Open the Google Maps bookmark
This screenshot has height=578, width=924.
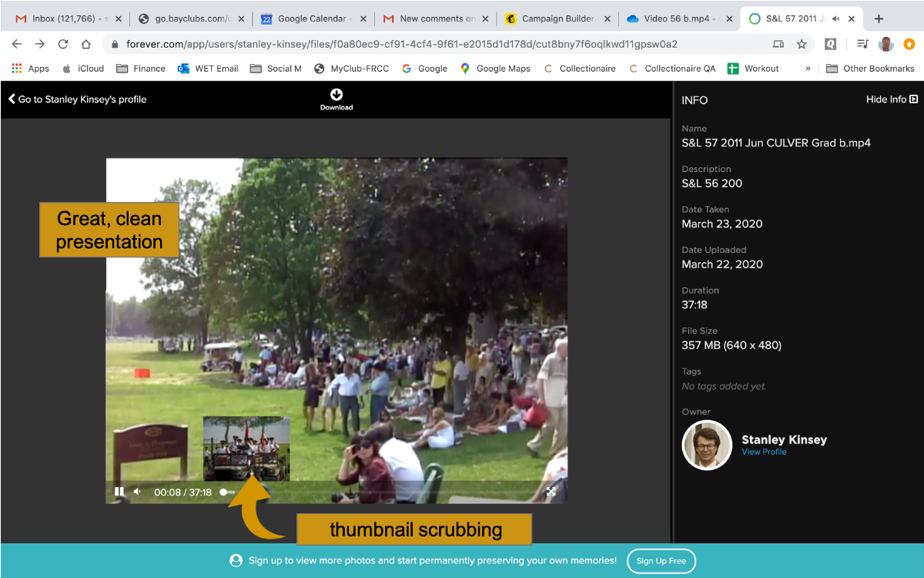pyautogui.click(x=495, y=69)
